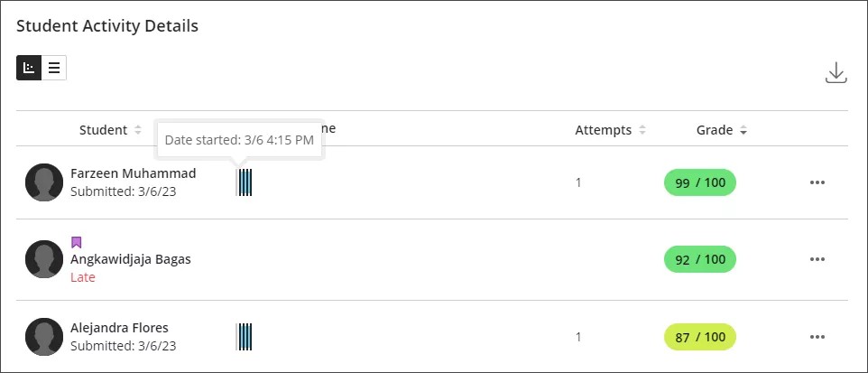
Task: Open more options for Farzeen Muhammad
Action: pos(817,182)
